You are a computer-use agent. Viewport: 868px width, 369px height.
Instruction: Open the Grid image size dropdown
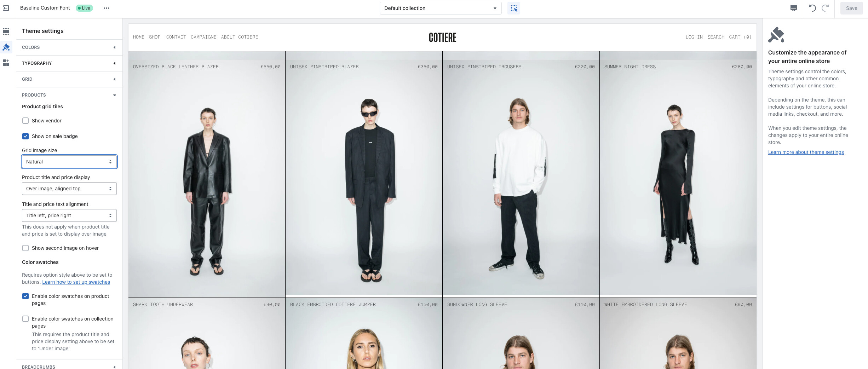69,162
